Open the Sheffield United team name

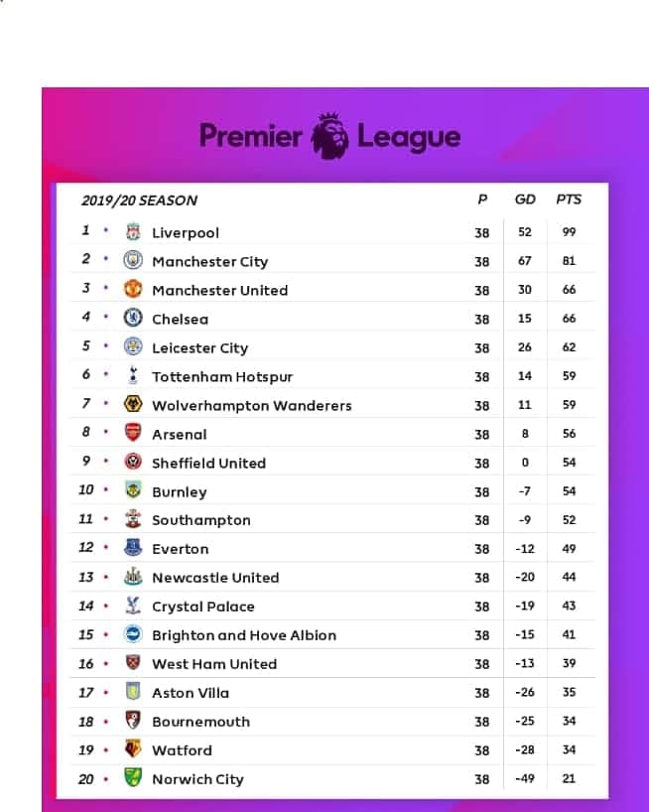click(208, 463)
